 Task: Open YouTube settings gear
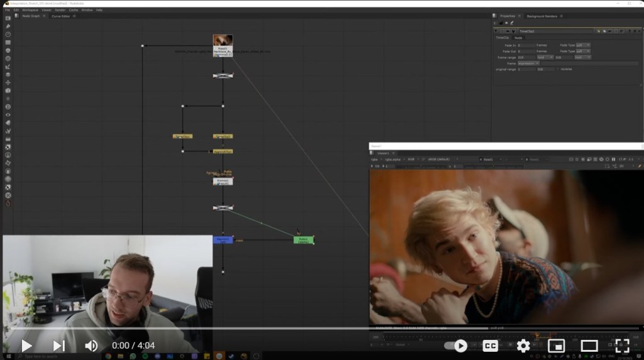523,346
